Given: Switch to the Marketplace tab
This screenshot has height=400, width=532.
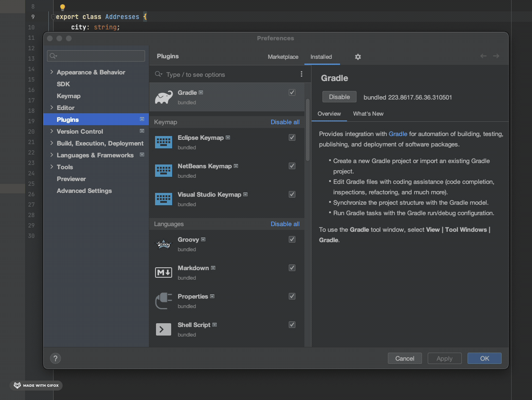Looking at the screenshot, I should coord(283,57).
